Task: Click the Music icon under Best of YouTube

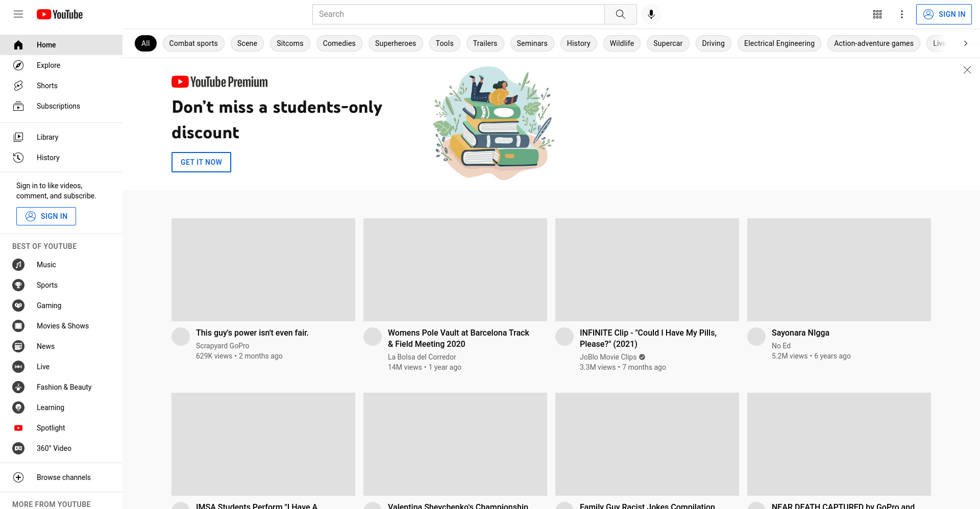Action: [x=18, y=265]
